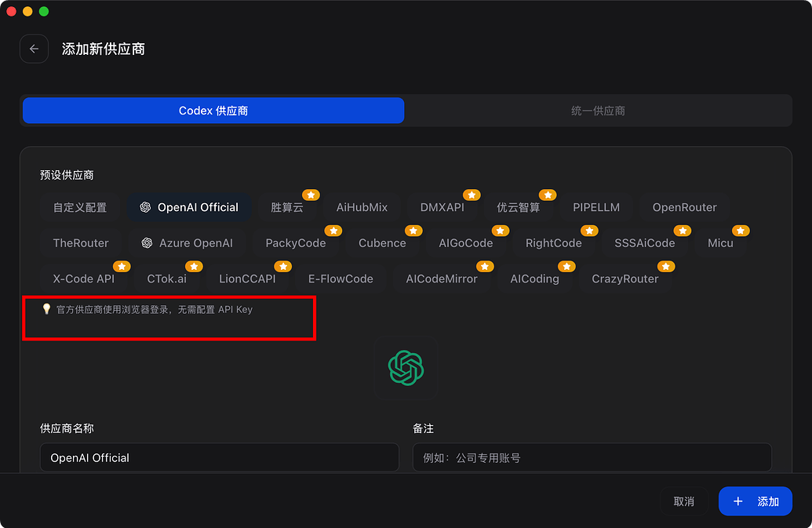Maximize the window with green button
Image resolution: width=812 pixels, height=528 pixels.
(44, 12)
